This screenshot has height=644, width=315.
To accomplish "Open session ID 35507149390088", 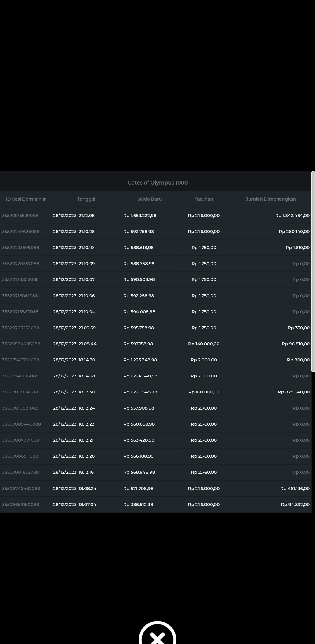I will pyautogui.click(x=20, y=360).
